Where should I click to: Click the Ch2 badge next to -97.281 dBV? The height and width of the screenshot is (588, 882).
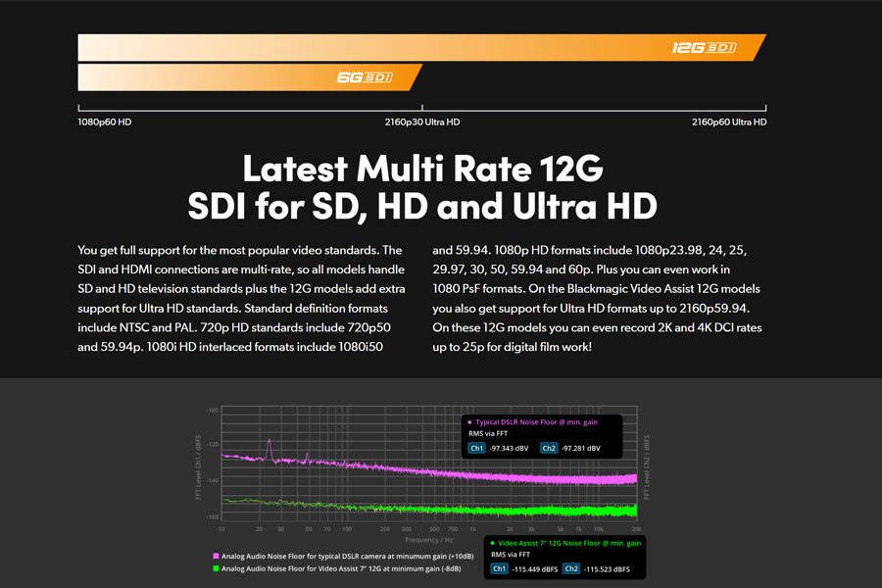tap(549, 449)
